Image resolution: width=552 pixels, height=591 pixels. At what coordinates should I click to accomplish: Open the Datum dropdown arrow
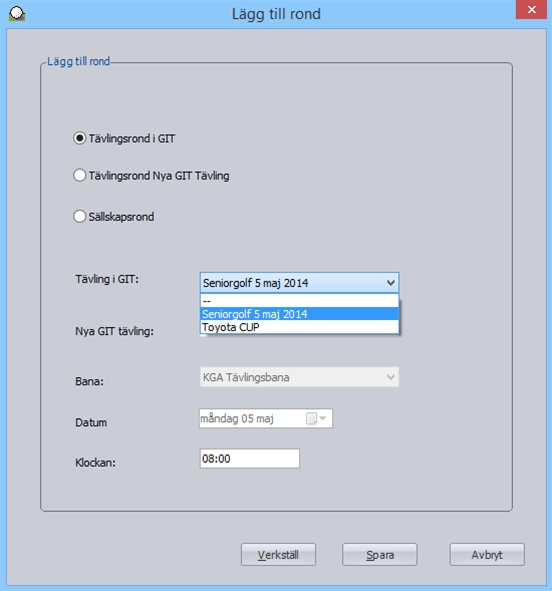pyautogui.click(x=323, y=418)
